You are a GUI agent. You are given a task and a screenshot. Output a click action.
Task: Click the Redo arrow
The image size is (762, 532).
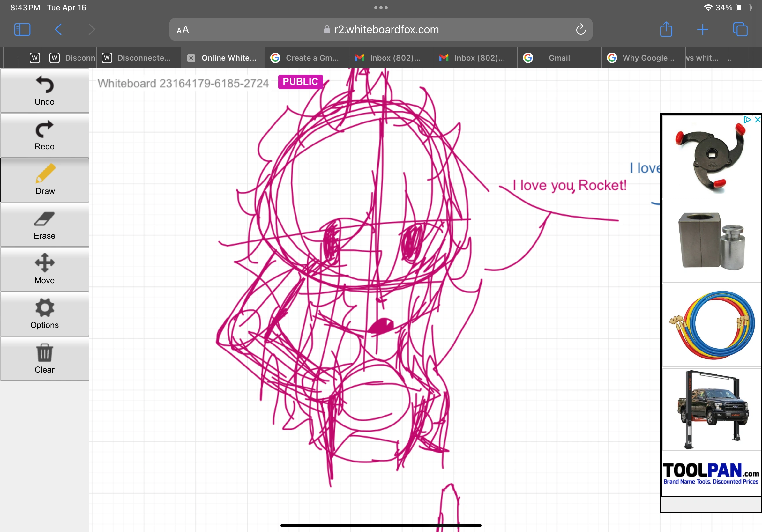(44, 135)
